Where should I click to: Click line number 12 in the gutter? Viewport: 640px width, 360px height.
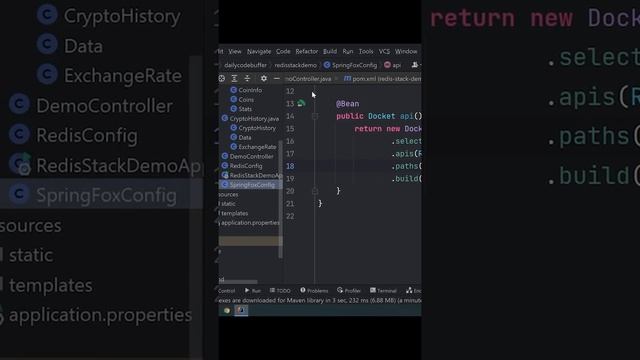[290, 91]
